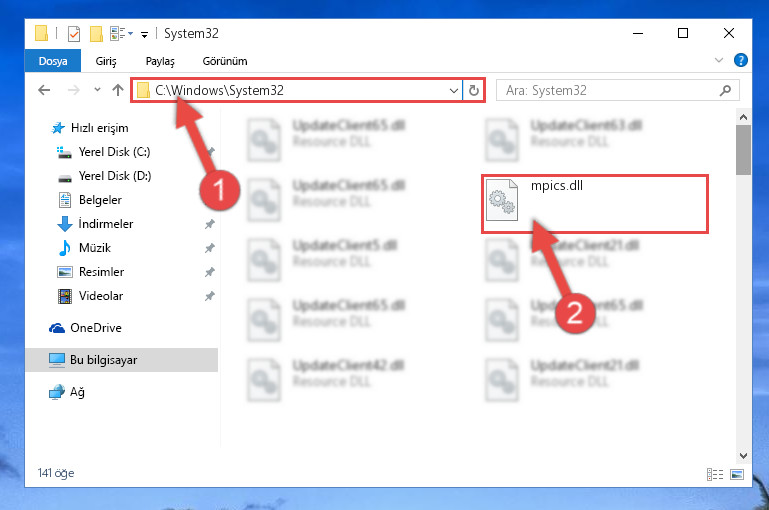The image size is (769, 510).
Task: Open the address bar history dropdown
Action: click(x=454, y=91)
